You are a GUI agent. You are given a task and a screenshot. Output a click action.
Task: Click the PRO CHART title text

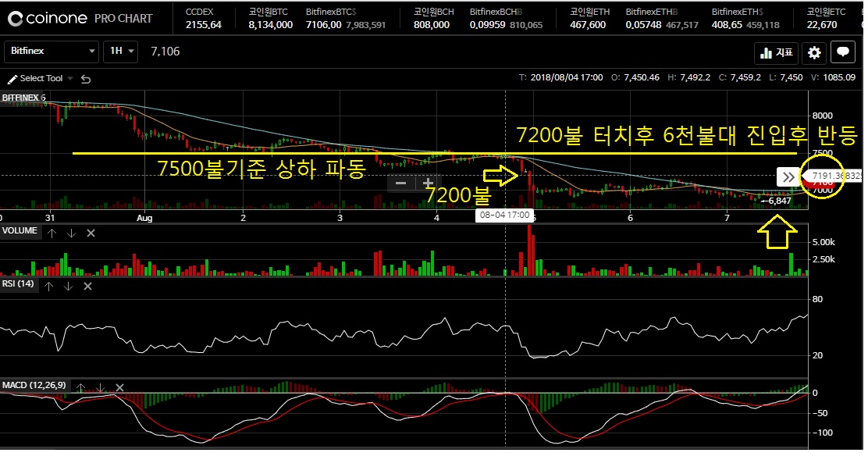[123, 19]
